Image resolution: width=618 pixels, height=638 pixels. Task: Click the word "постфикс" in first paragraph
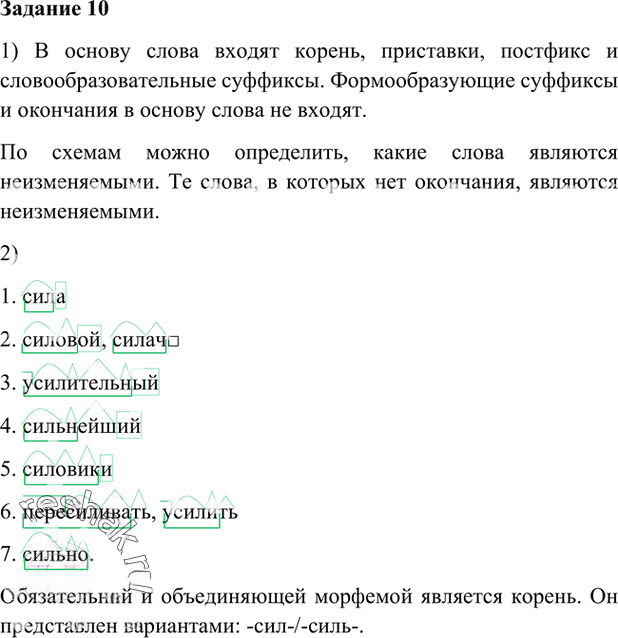545,52
